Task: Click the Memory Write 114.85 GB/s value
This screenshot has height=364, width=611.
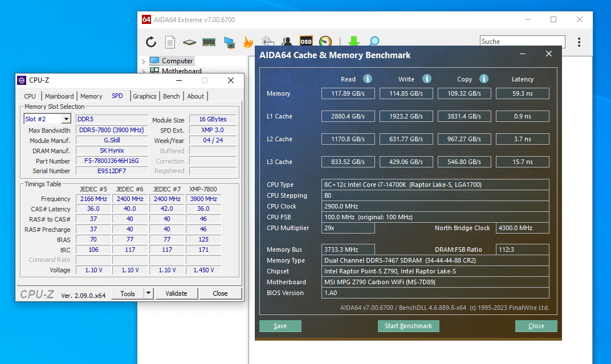Action: tap(406, 93)
